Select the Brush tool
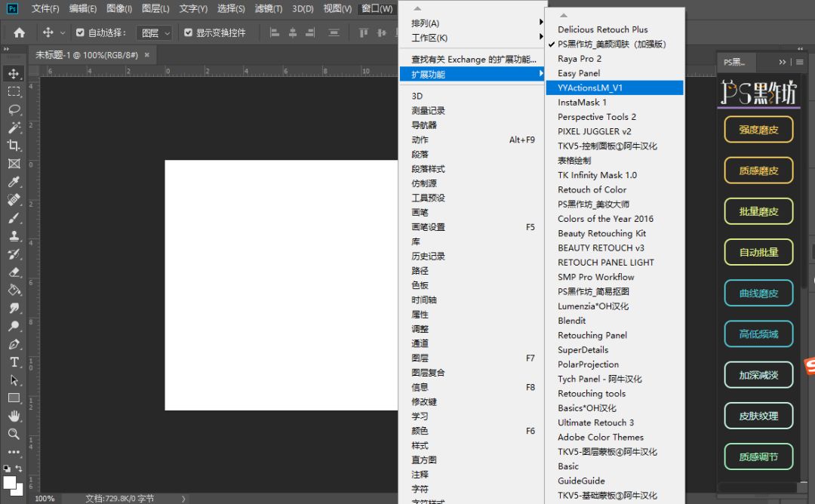This screenshot has width=815, height=504. (x=14, y=218)
